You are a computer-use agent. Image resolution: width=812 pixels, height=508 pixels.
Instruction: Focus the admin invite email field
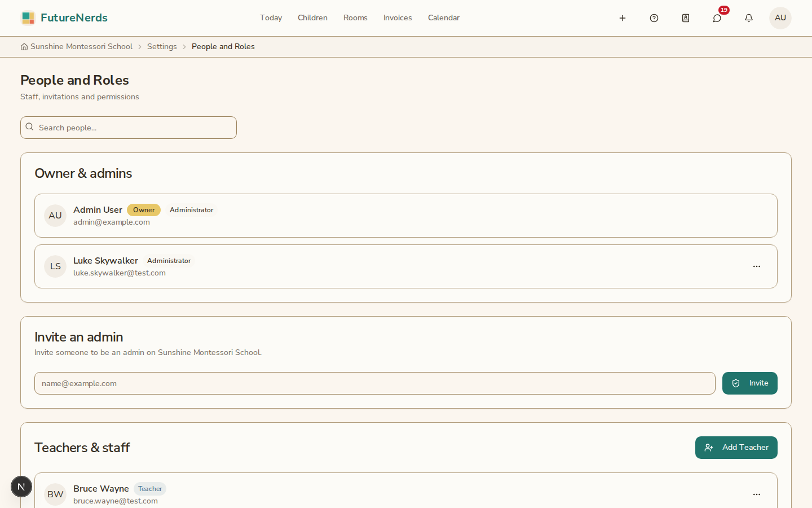pos(375,383)
